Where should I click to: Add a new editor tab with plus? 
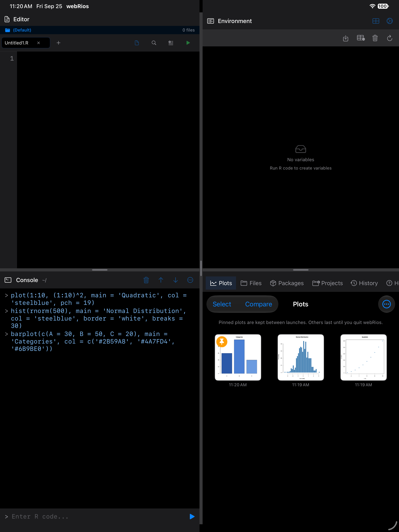[58, 43]
